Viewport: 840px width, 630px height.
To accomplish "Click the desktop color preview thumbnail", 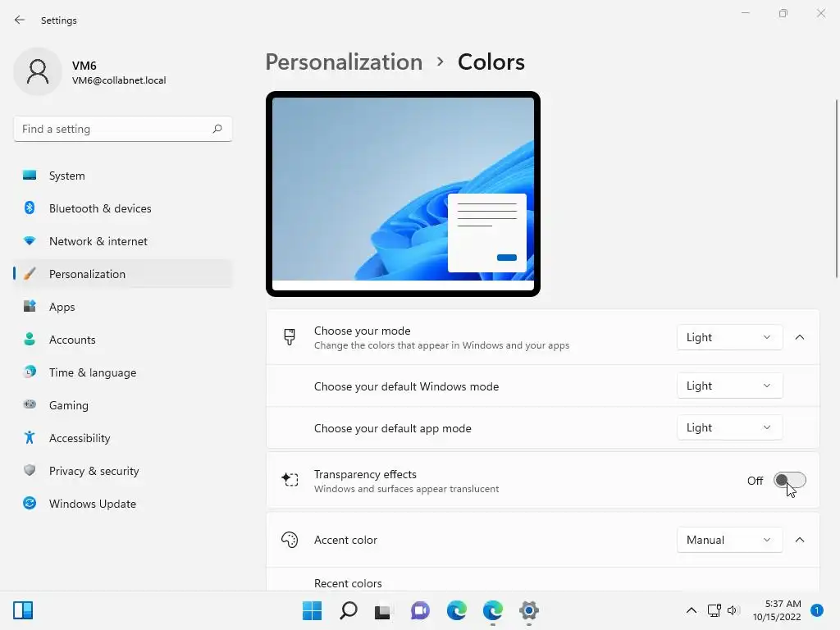I will point(403,194).
